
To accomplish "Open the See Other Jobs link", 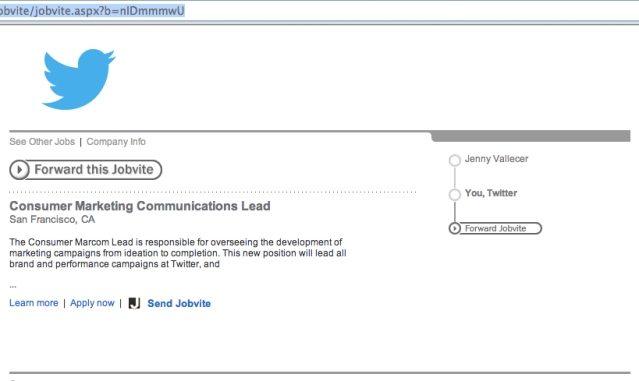I will pos(42,142).
